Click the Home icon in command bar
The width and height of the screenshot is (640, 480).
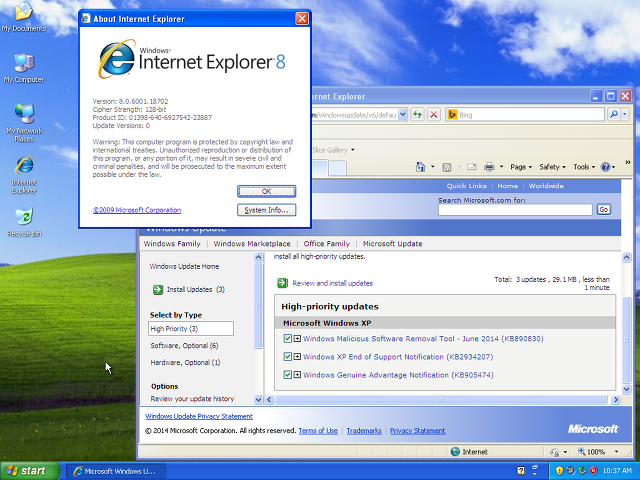coord(420,167)
